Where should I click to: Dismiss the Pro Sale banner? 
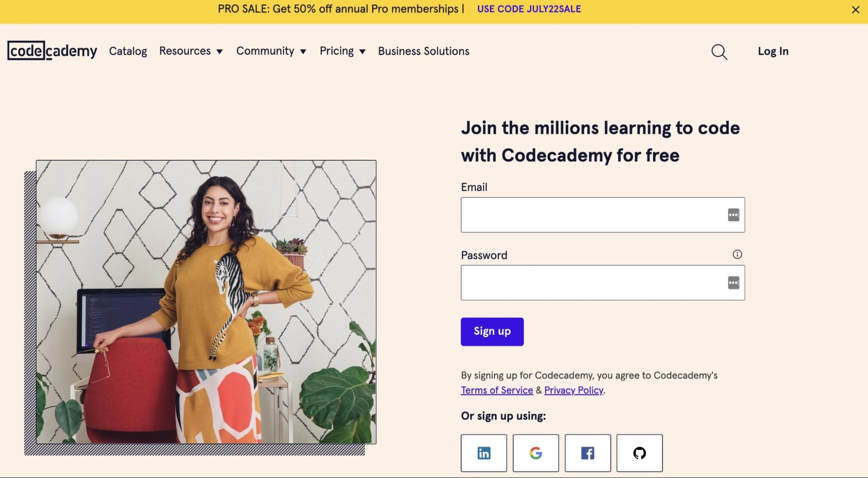tap(855, 10)
